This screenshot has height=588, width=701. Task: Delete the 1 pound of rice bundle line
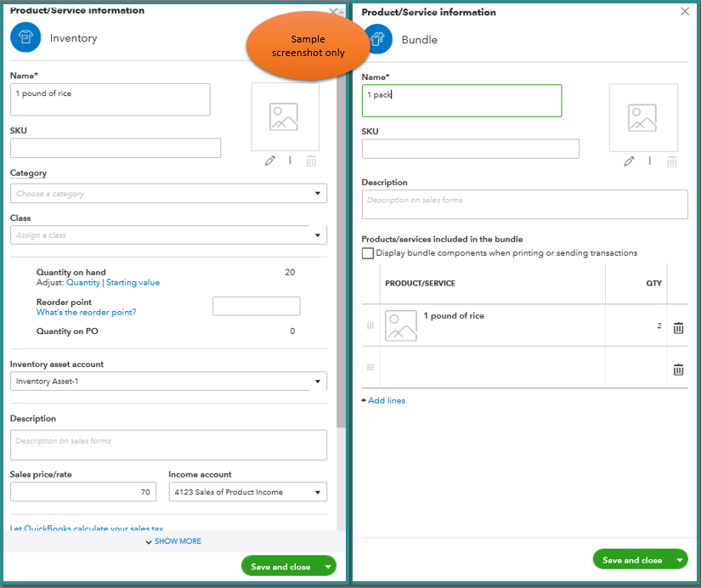(678, 328)
